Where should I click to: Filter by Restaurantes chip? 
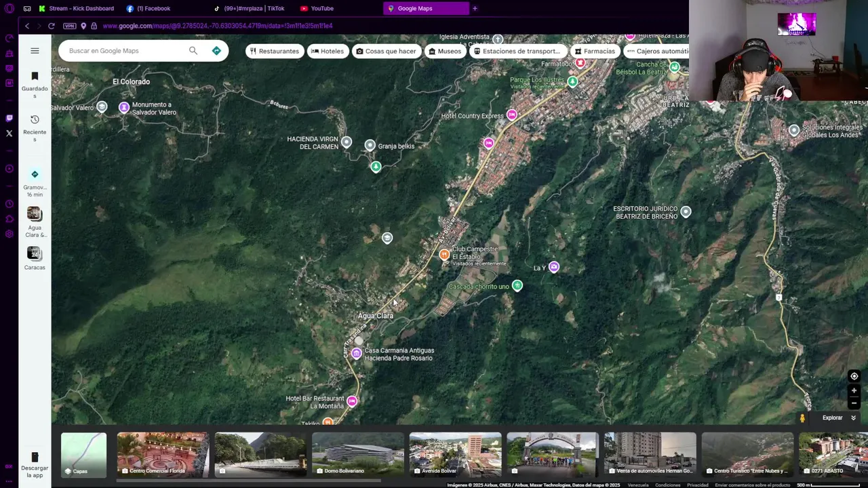pyautogui.click(x=274, y=51)
